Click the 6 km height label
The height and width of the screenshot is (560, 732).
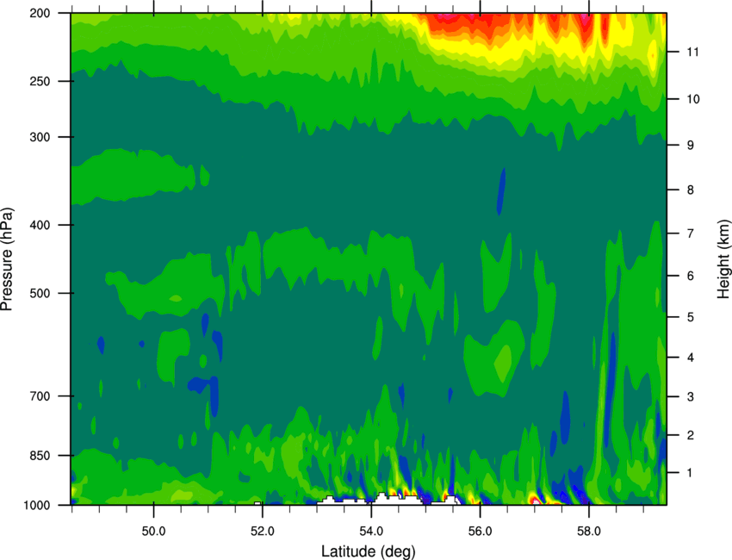pos(691,276)
